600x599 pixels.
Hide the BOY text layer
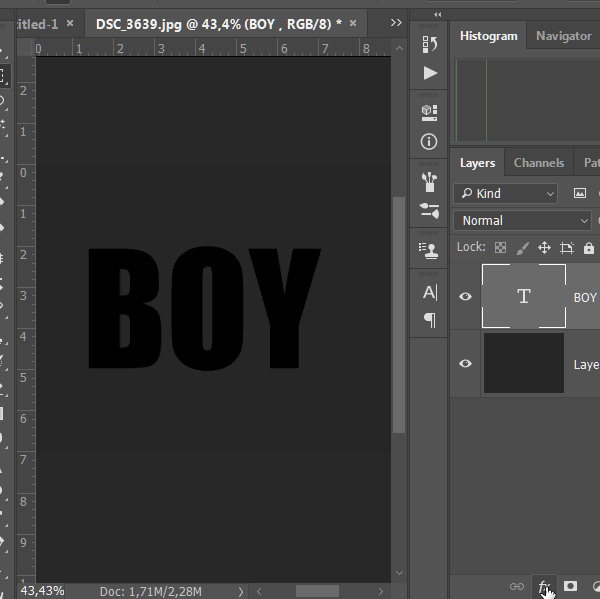[465, 296]
